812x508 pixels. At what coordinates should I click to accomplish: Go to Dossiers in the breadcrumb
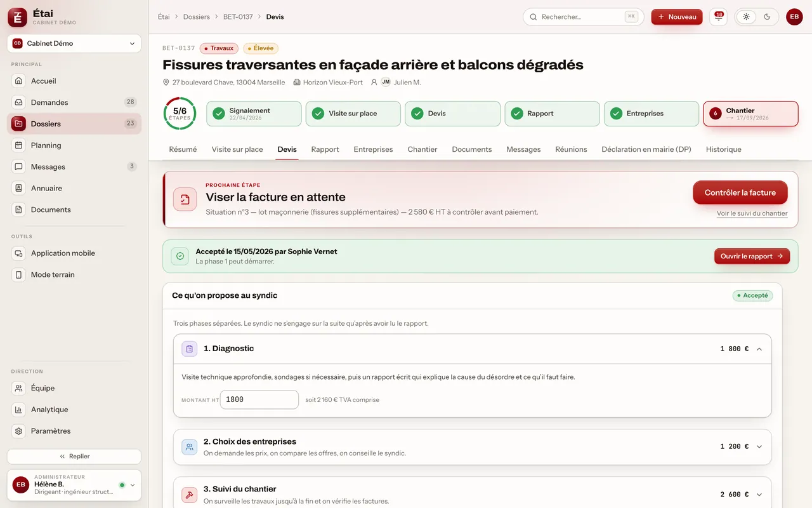click(197, 17)
